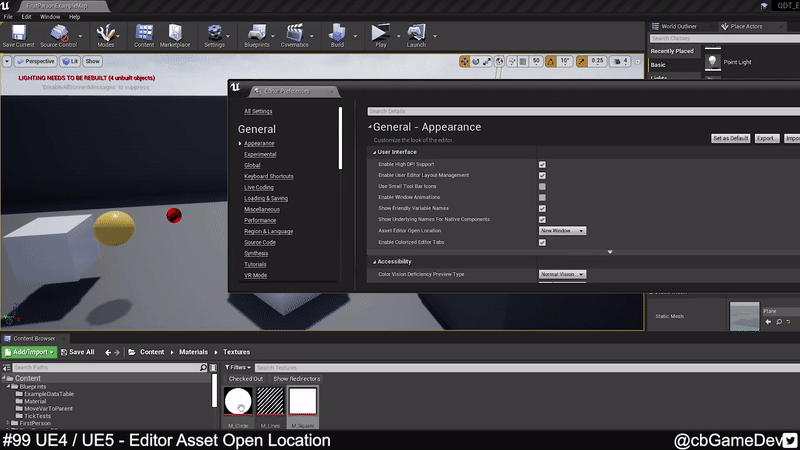The height and width of the screenshot is (450, 800).
Task: Toggle the Enable High DPI Support checkbox
Action: coord(542,164)
